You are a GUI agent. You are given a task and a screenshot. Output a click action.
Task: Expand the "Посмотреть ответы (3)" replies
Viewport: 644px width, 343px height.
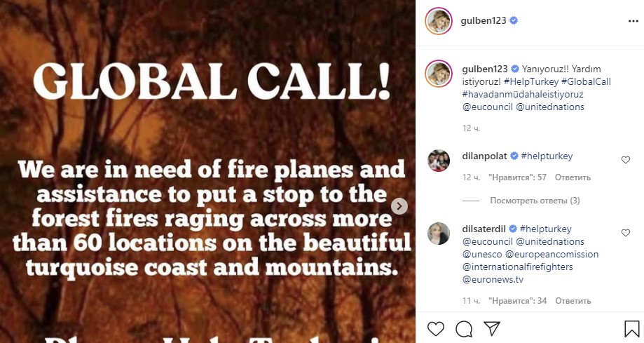tap(535, 201)
